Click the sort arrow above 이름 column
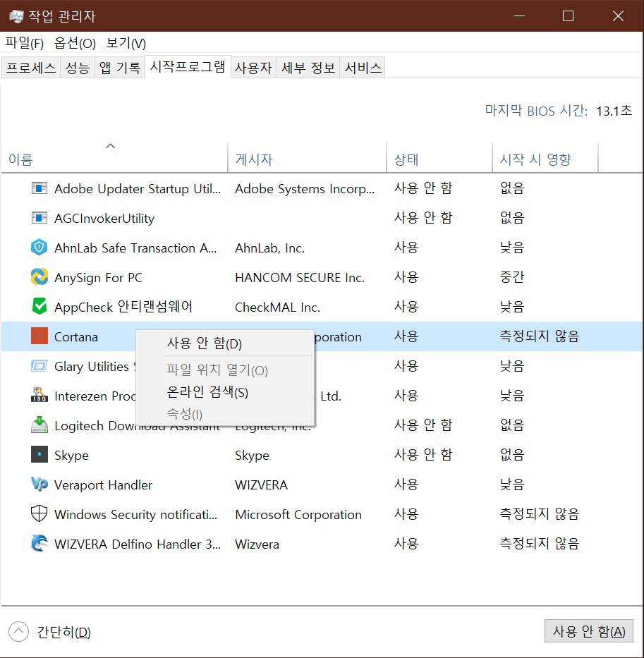Viewport: 644px width, 658px height. pos(111,146)
